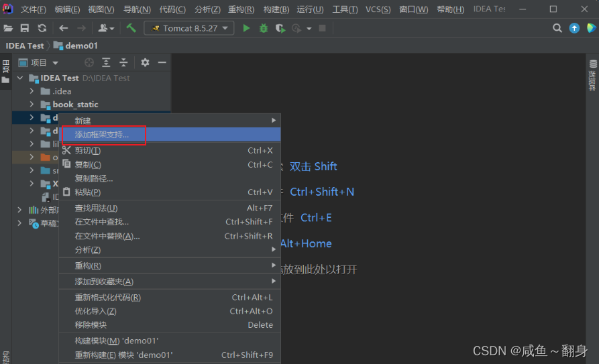Choose 构建模块(M) 'demo01' item

click(170, 341)
